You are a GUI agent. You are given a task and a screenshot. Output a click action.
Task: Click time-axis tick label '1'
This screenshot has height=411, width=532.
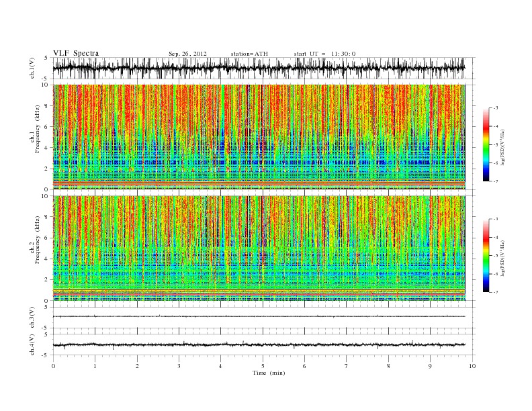coord(95,366)
